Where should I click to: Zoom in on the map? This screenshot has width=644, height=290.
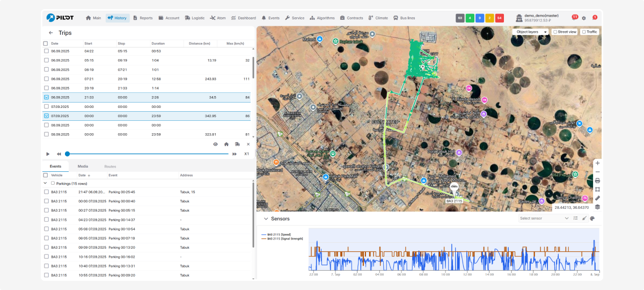pos(597,163)
